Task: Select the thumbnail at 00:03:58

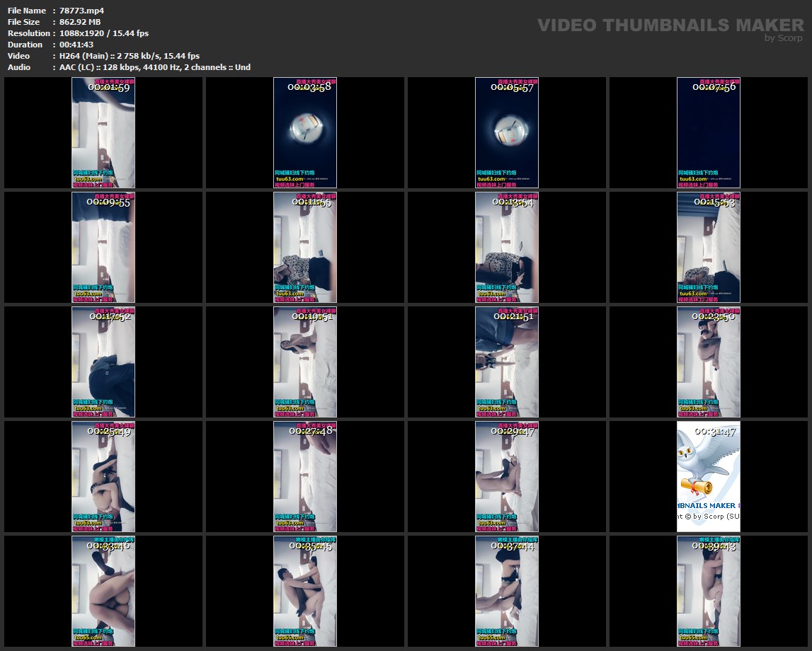Action: pyautogui.click(x=305, y=133)
